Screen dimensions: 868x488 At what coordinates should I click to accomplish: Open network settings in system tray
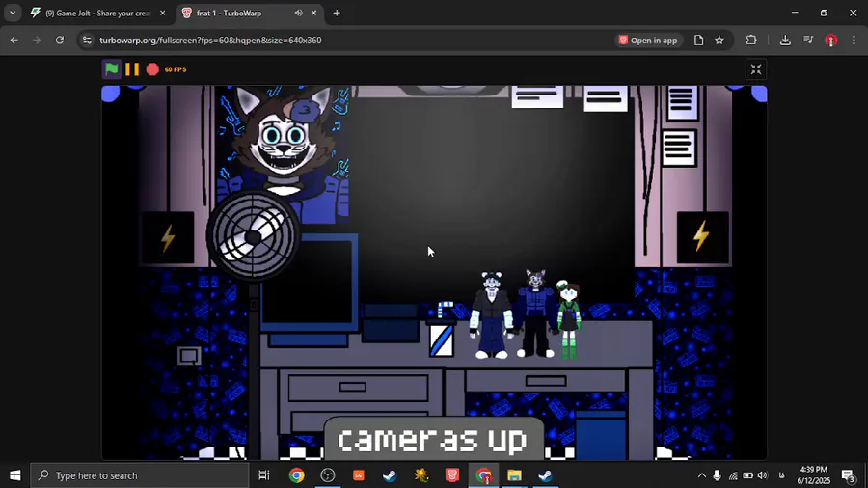(x=733, y=475)
